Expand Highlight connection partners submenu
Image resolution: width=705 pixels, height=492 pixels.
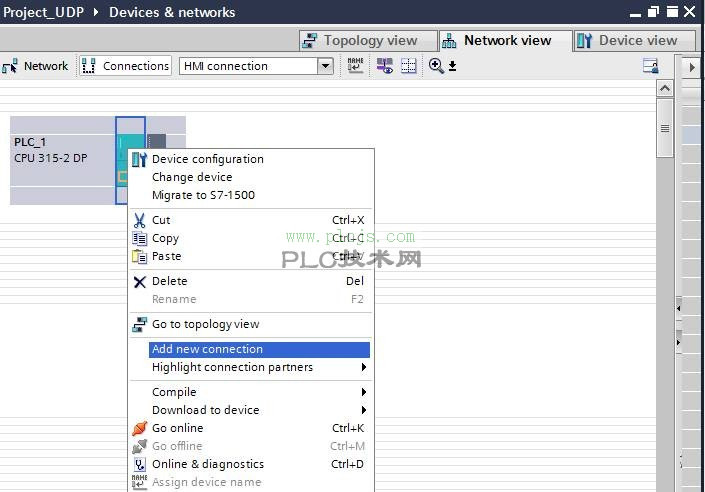(364, 367)
